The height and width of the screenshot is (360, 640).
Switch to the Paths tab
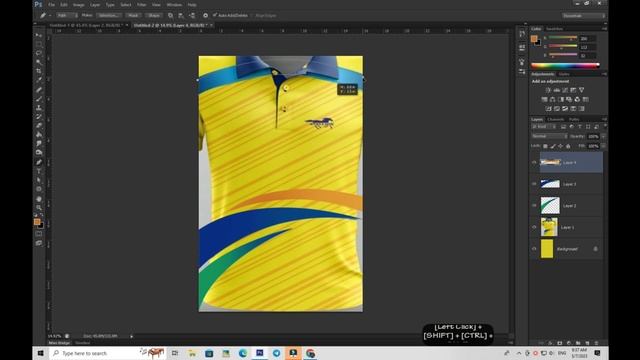point(574,119)
